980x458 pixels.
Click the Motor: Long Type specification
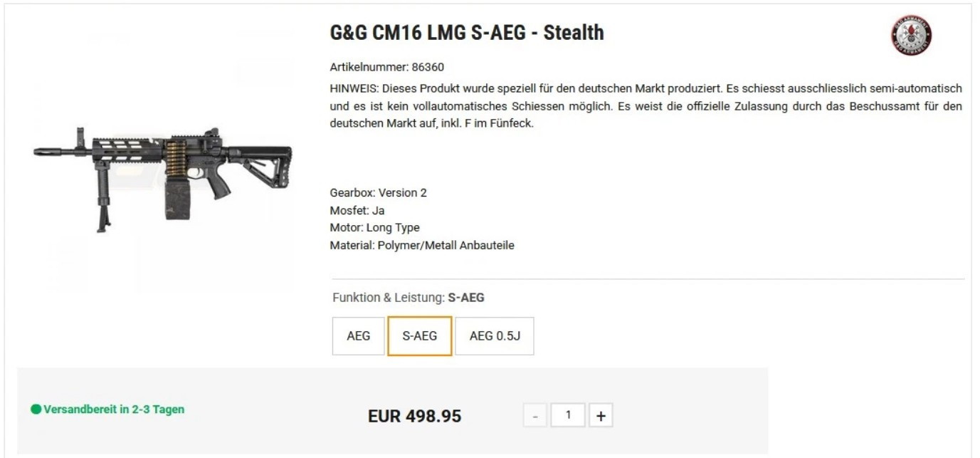click(x=374, y=228)
